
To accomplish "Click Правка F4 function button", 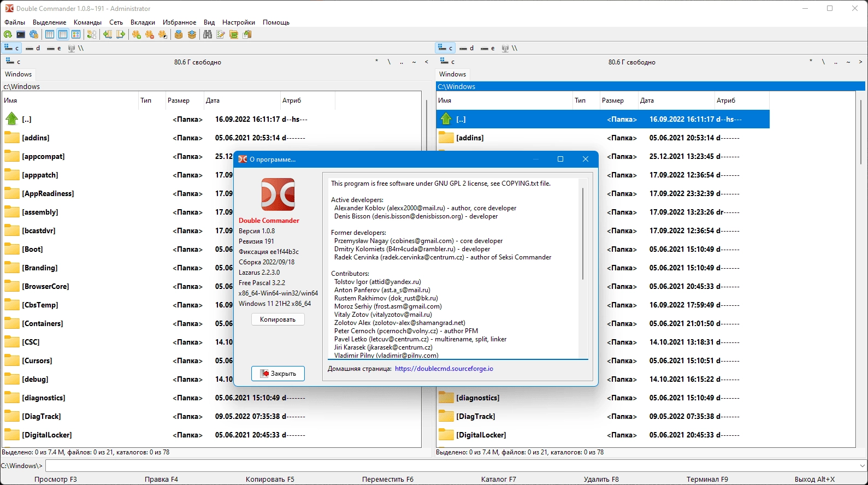I will pyautogui.click(x=161, y=479).
